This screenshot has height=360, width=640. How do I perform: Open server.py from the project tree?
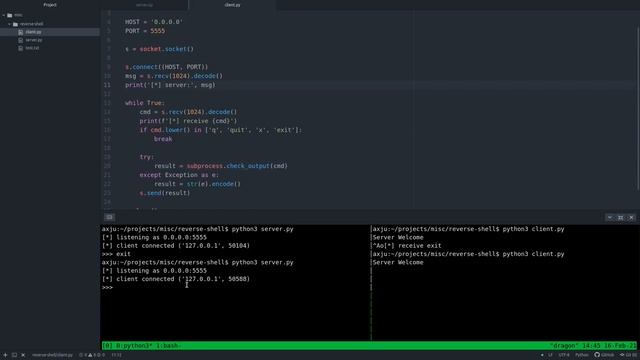(33, 40)
